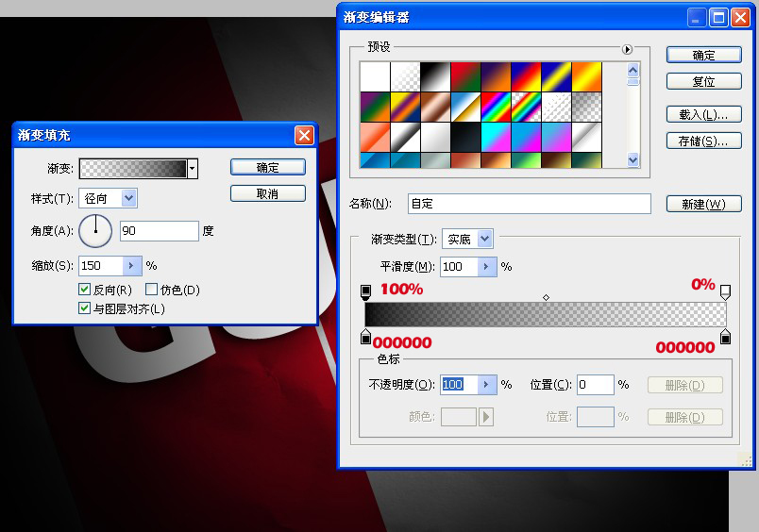This screenshot has width=759, height=532.
Task: Select the black-to-white gradient preset
Action: [x=435, y=77]
